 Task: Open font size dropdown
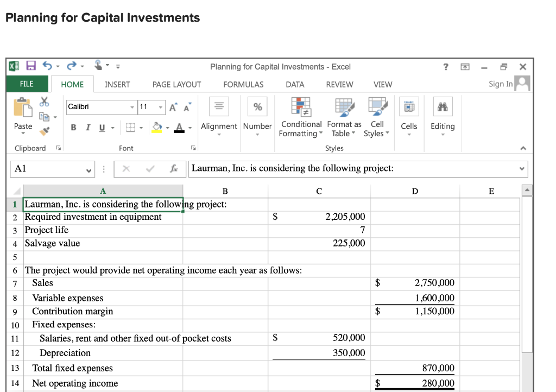point(161,107)
